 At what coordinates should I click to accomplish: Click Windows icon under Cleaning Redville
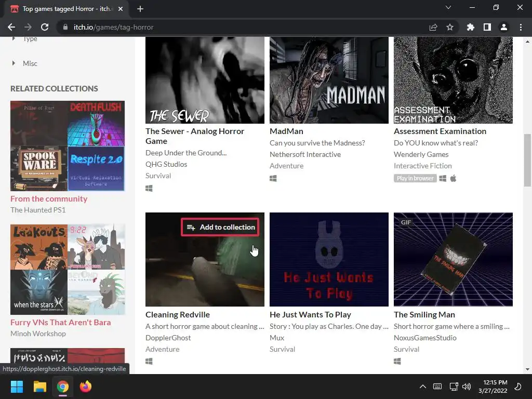coord(149,362)
